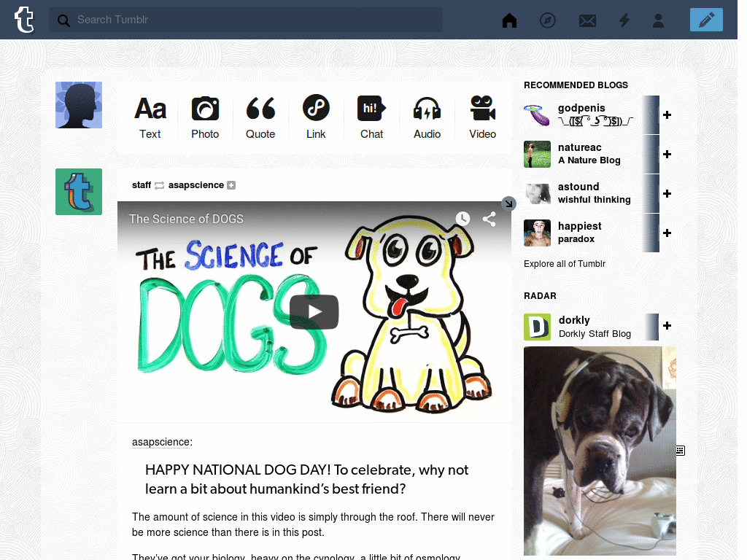This screenshot has height=560, width=747.
Task: Create a new Link post
Action: click(316, 117)
